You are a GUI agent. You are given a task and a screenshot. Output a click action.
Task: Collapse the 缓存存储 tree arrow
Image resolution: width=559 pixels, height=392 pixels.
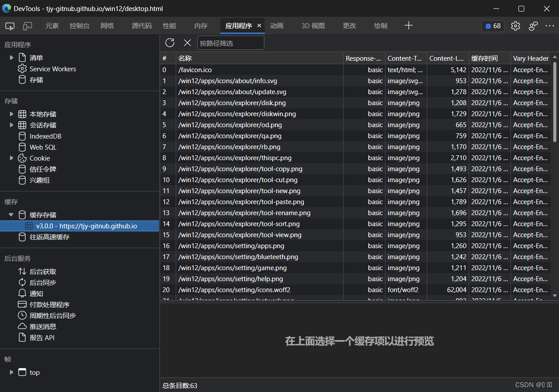click(11, 215)
